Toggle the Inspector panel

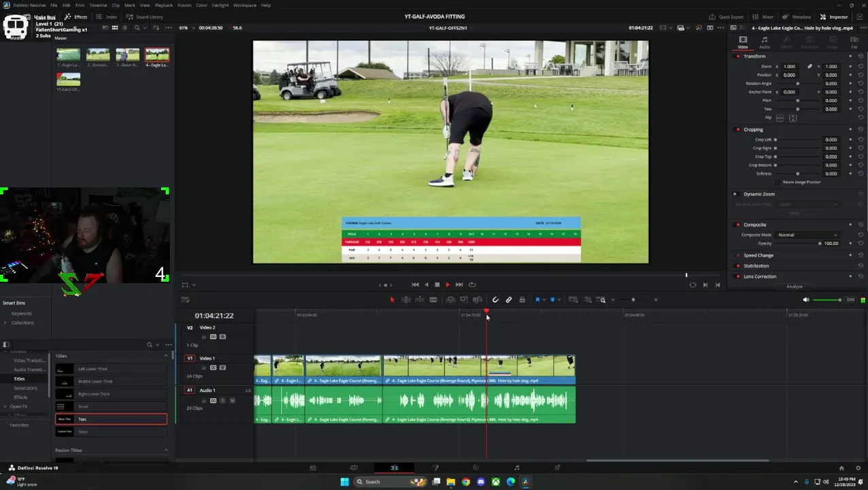pos(833,17)
